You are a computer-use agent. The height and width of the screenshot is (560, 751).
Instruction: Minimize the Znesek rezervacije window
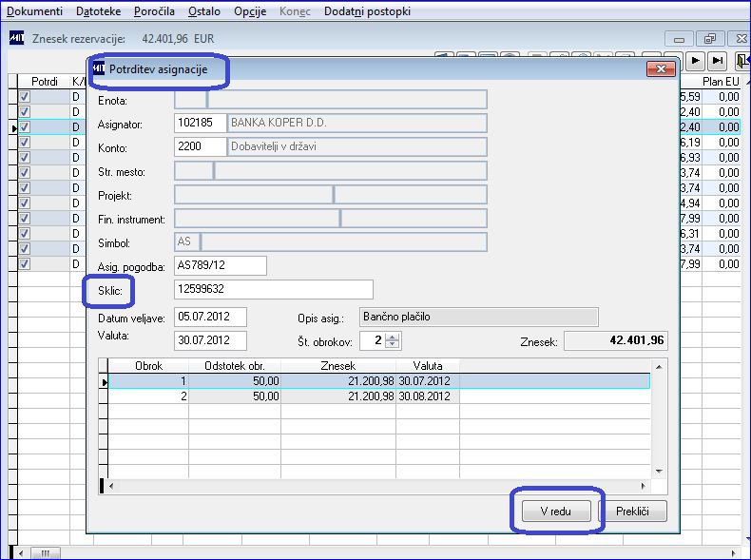tap(679, 39)
